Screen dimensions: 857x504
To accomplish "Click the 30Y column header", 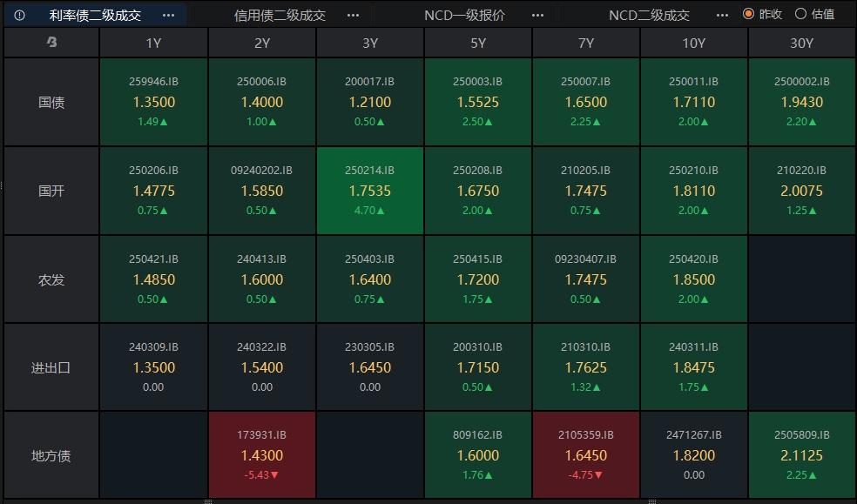I will 802,43.
